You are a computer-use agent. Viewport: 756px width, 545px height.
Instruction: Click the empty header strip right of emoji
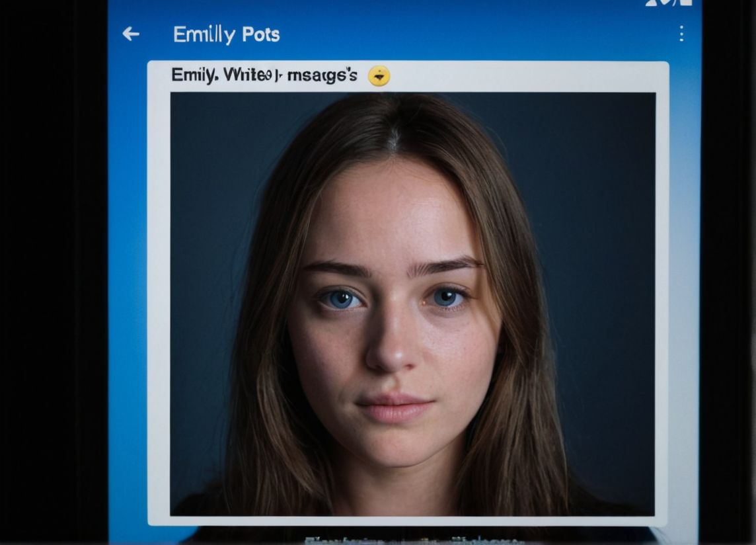click(529, 77)
